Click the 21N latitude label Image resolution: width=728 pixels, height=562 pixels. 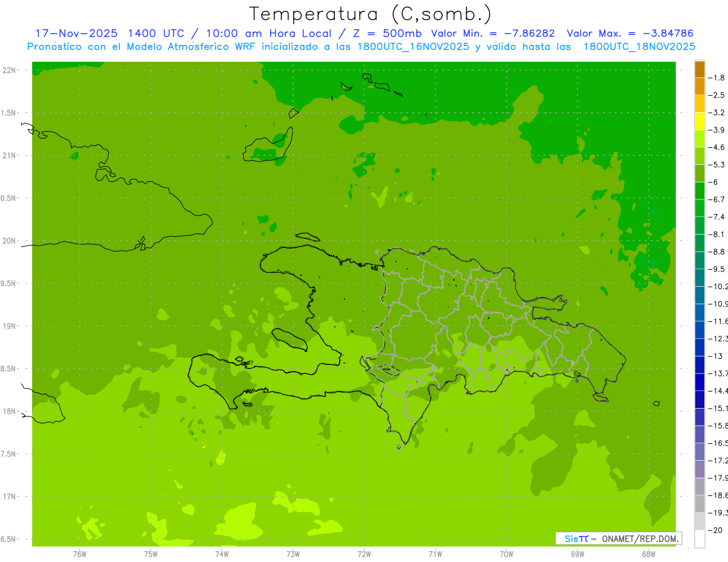tap(10, 156)
